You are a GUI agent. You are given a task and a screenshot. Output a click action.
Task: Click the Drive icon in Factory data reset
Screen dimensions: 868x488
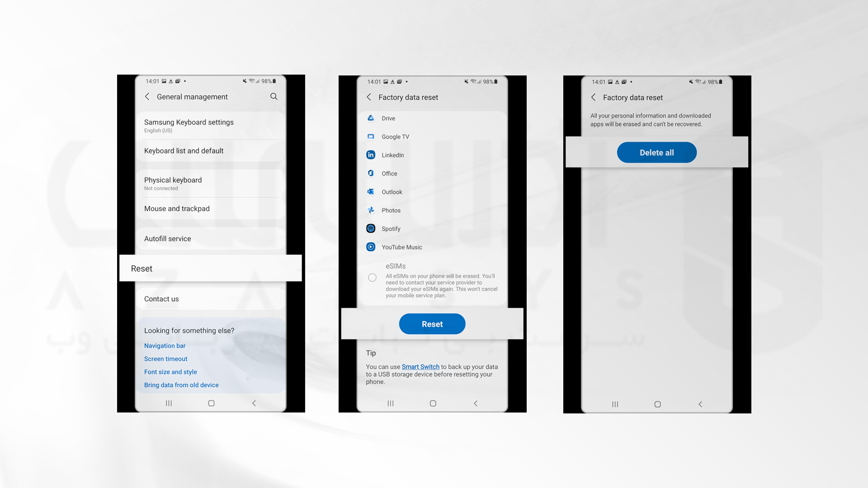pos(370,118)
